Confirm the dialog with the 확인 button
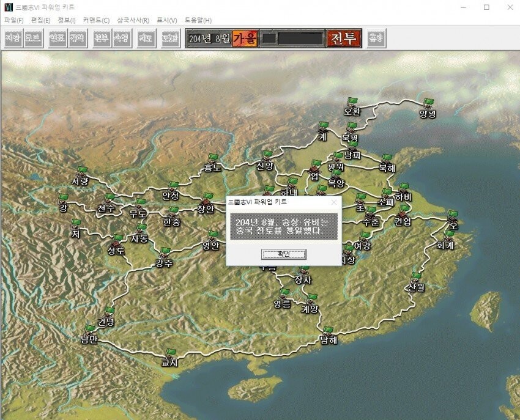The height and width of the screenshot is (420, 520). coord(283,254)
